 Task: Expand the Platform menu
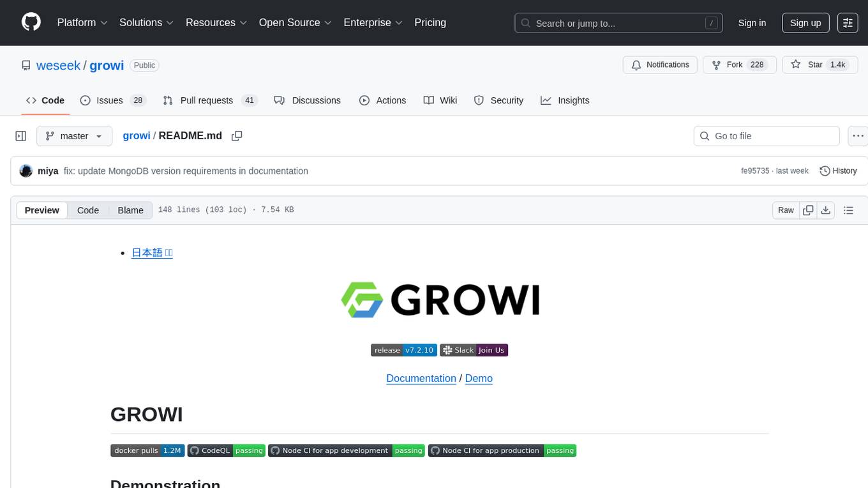point(83,22)
